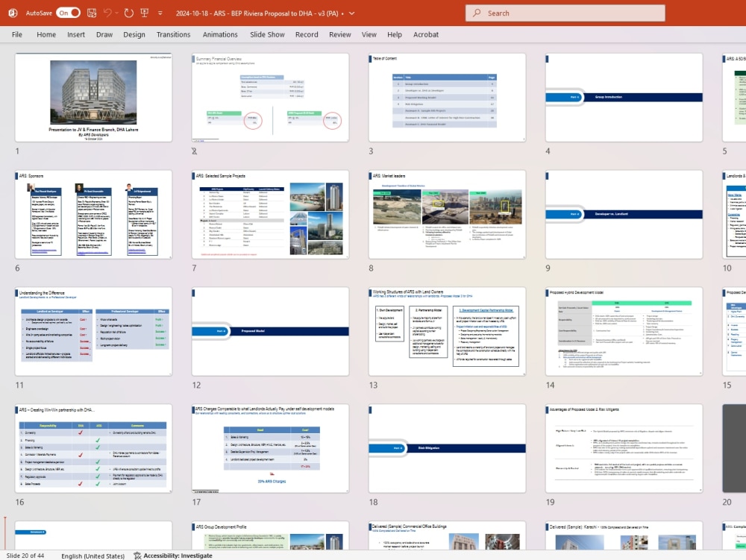This screenshot has height=560, width=746.
Task: Select slide 4 Group Introduction divider thumbnail
Action: pyautogui.click(x=624, y=98)
